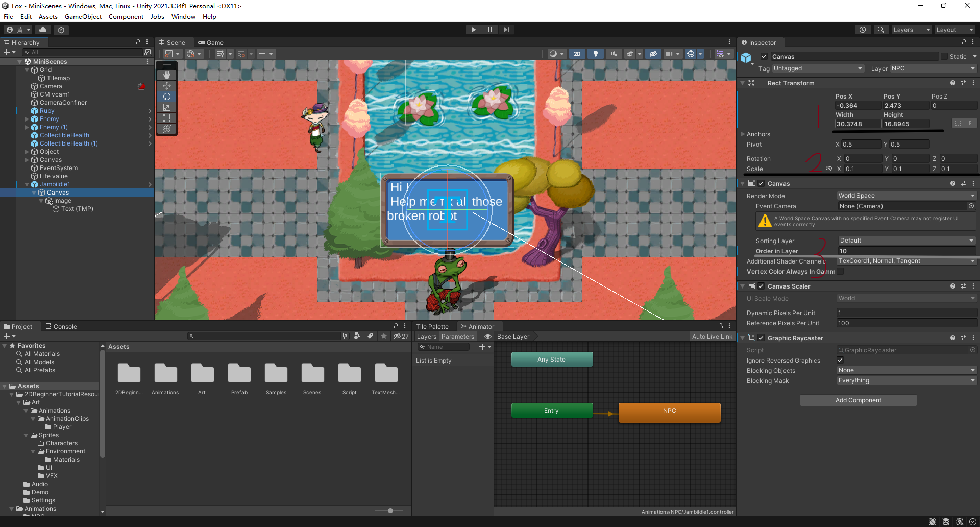Image resolution: width=980 pixels, height=527 pixels.
Task: Click the Play button
Action: tap(473, 30)
